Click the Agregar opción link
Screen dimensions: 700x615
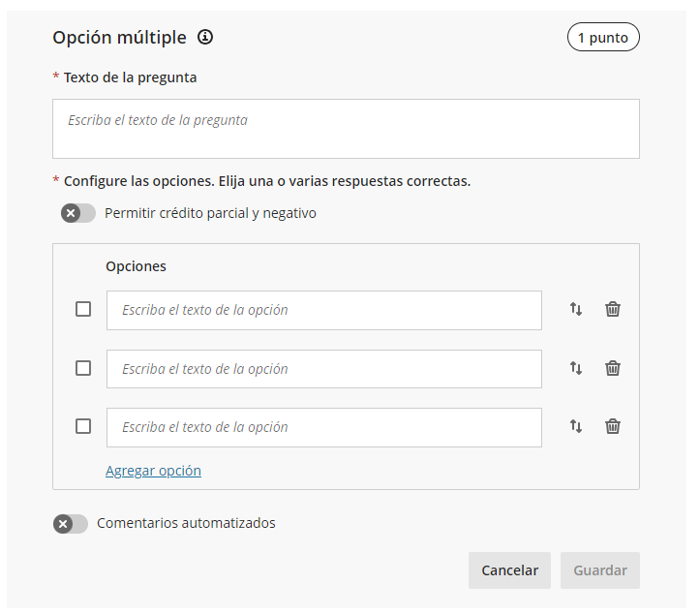[153, 471]
